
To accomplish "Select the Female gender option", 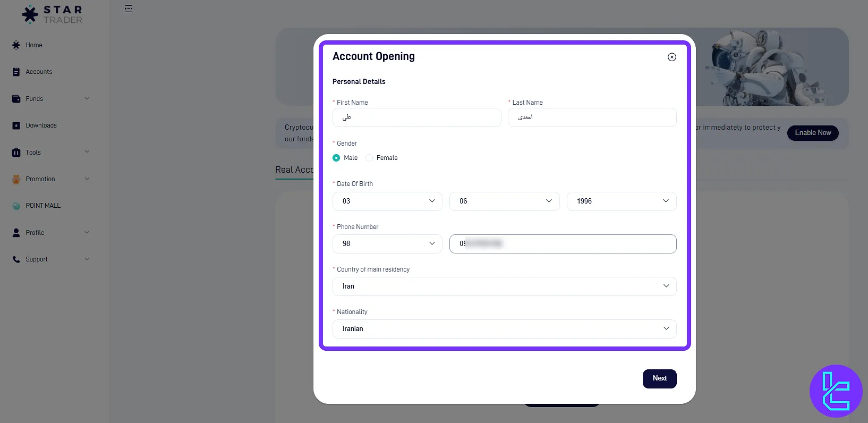I will [x=369, y=158].
